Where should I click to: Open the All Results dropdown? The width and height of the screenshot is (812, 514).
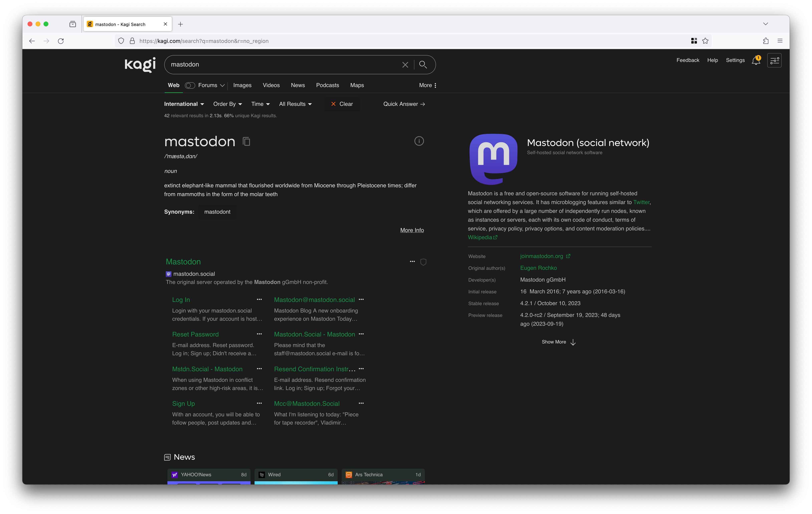point(295,104)
